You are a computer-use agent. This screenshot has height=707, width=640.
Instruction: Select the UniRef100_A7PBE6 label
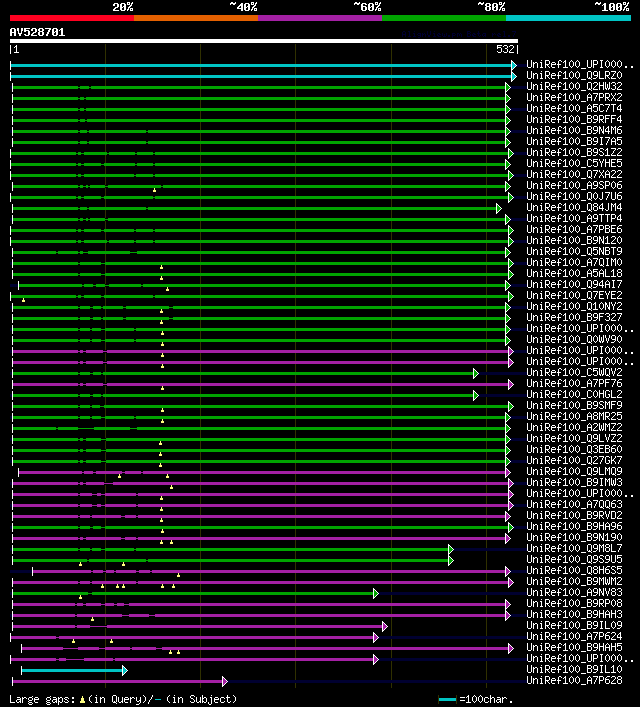[574, 230]
